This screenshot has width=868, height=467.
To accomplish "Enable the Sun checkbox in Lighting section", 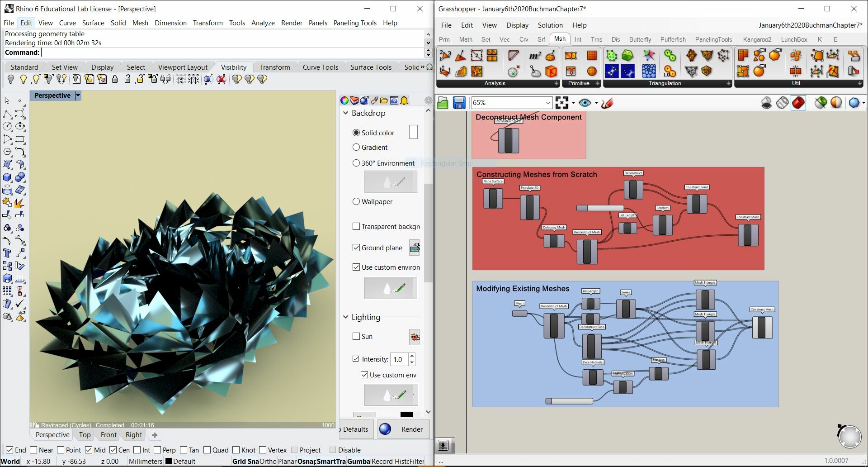I will click(x=356, y=336).
